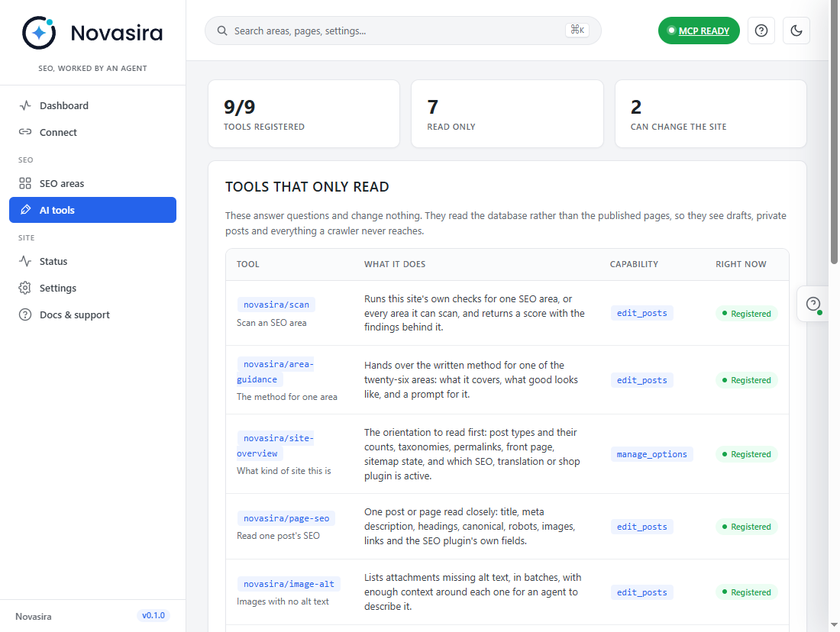Image resolution: width=840 pixels, height=632 pixels.
Task: Click the Status activity icon in sidebar
Action: (25, 261)
